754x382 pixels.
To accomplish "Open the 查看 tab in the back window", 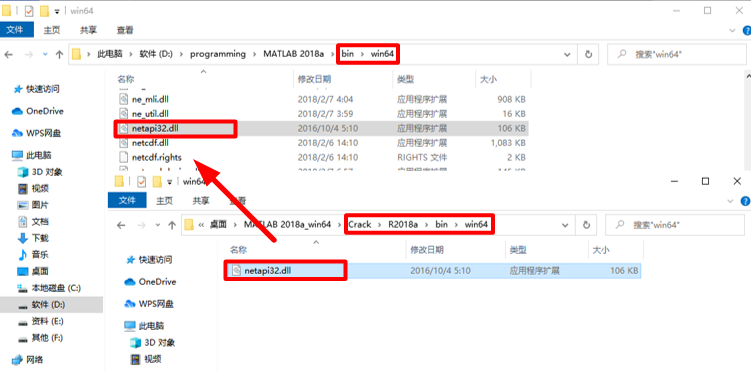I will 125,30.
